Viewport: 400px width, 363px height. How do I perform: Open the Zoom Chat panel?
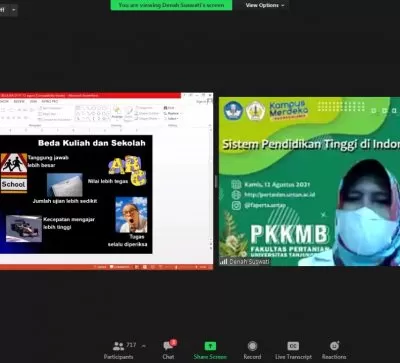[x=168, y=350]
